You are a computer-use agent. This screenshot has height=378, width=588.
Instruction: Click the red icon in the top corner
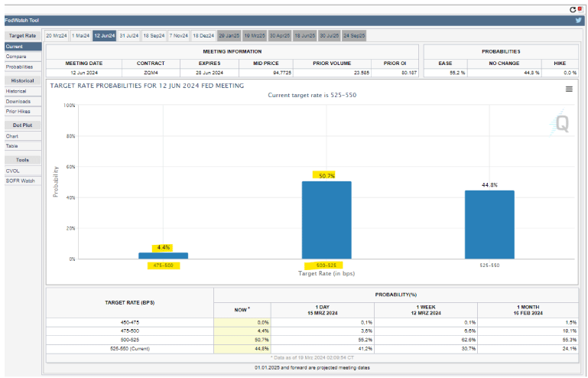(x=580, y=8)
